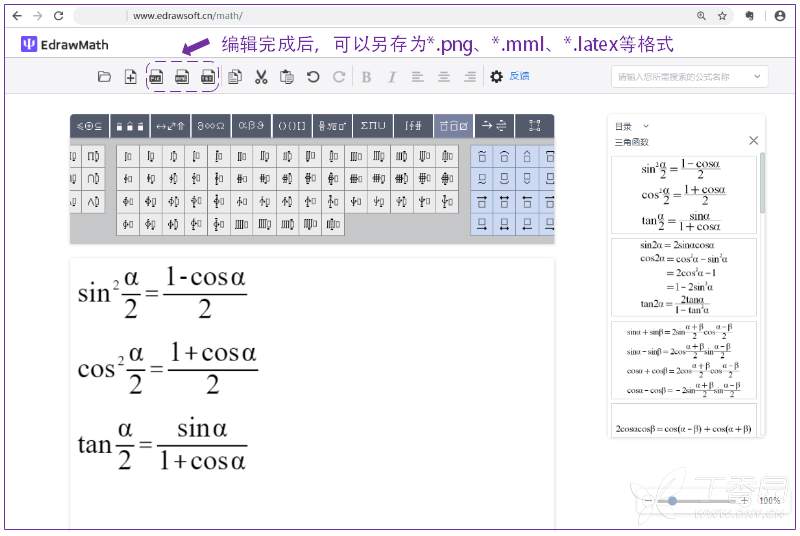Screen dimensions: 800x536
Task: Click the 反馈 feedback link
Action: (519, 76)
